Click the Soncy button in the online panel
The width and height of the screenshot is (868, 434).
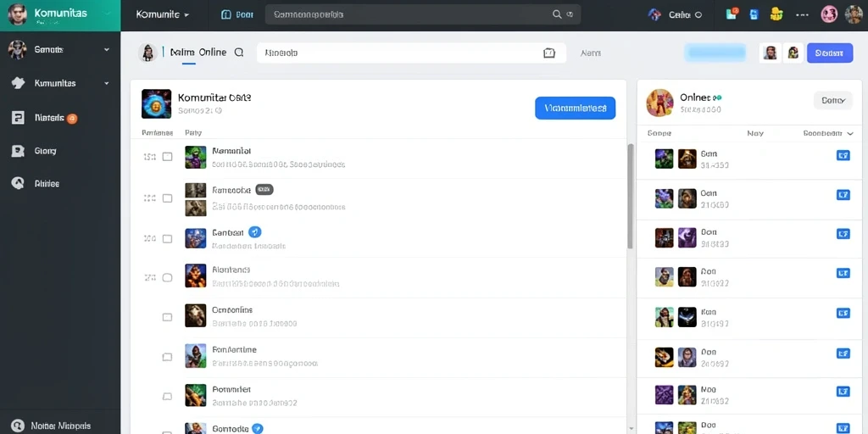tap(833, 100)
